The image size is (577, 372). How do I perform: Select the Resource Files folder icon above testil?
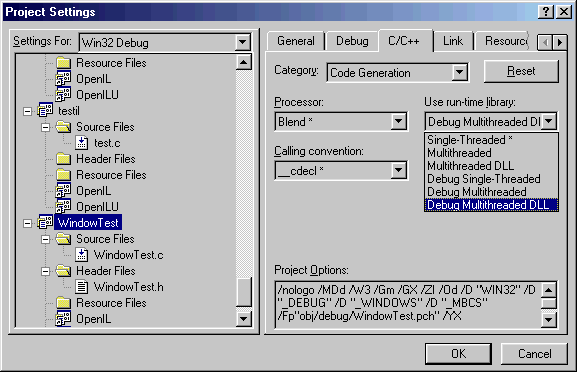tap(63, 63)
